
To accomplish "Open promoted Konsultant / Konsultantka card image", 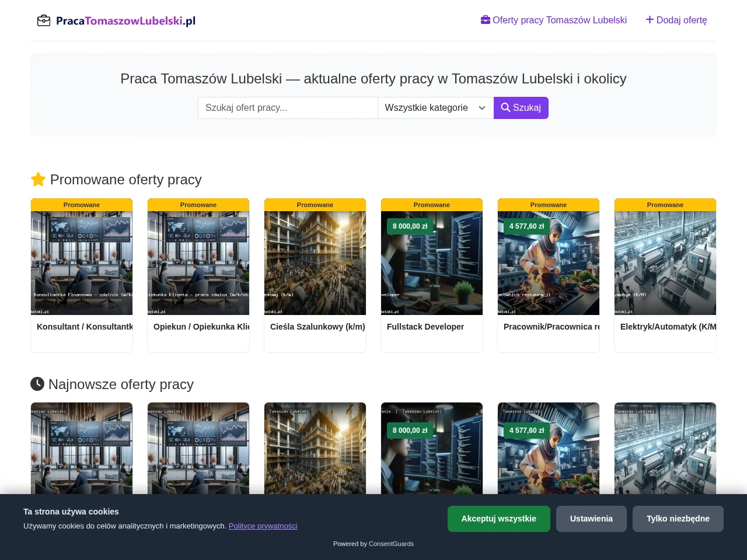I will tap(82, 263).
